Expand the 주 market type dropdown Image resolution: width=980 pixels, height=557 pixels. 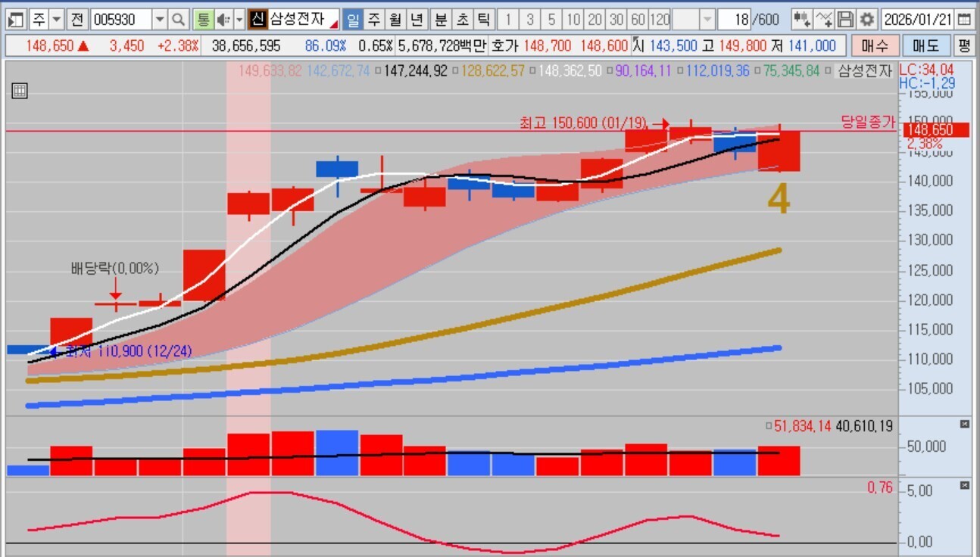pyautogui.click(x=57, y=19)
